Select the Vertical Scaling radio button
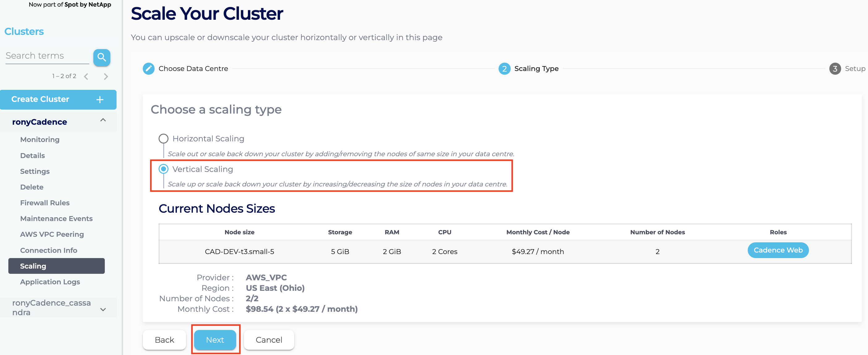The image size is (868, 355). coord(164,169)
